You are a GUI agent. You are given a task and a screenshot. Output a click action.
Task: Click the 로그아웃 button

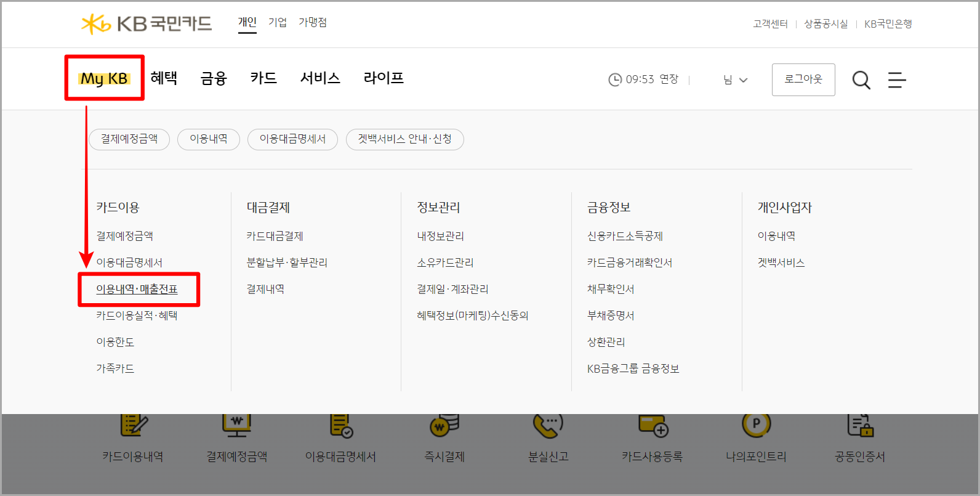(803, 79)
